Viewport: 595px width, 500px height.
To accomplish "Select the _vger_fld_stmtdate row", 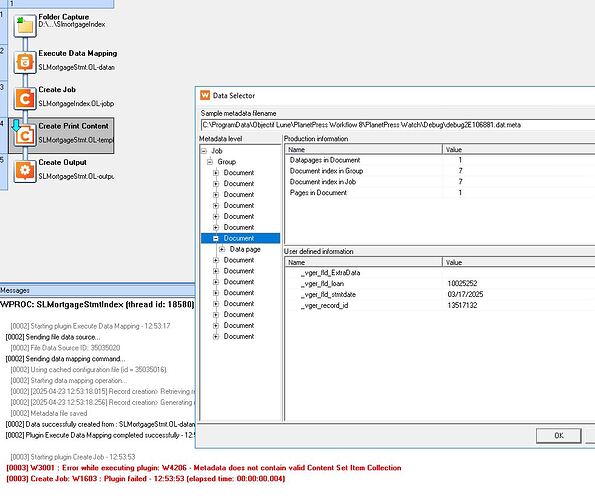I will [440, 294].
